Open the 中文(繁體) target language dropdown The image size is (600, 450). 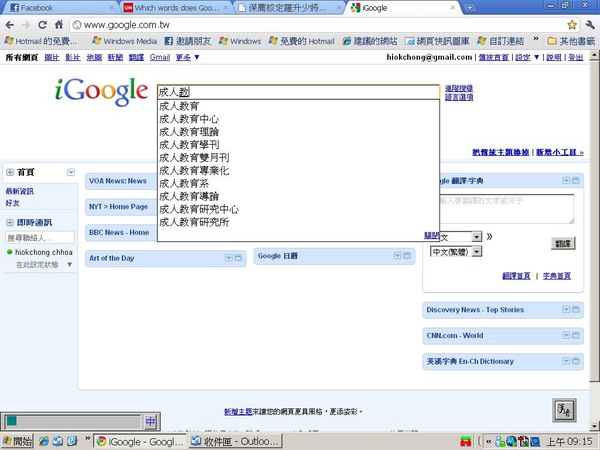click(456, 252)
